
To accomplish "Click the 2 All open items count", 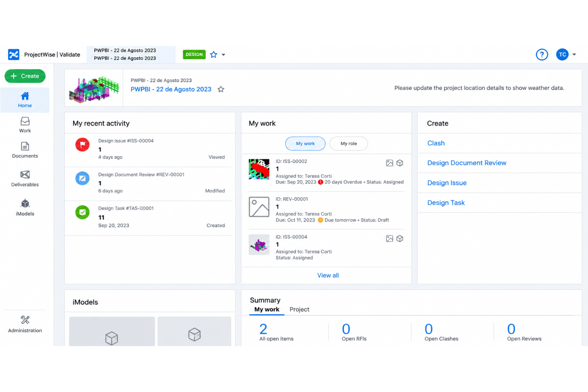I will [x=263, y=329].
